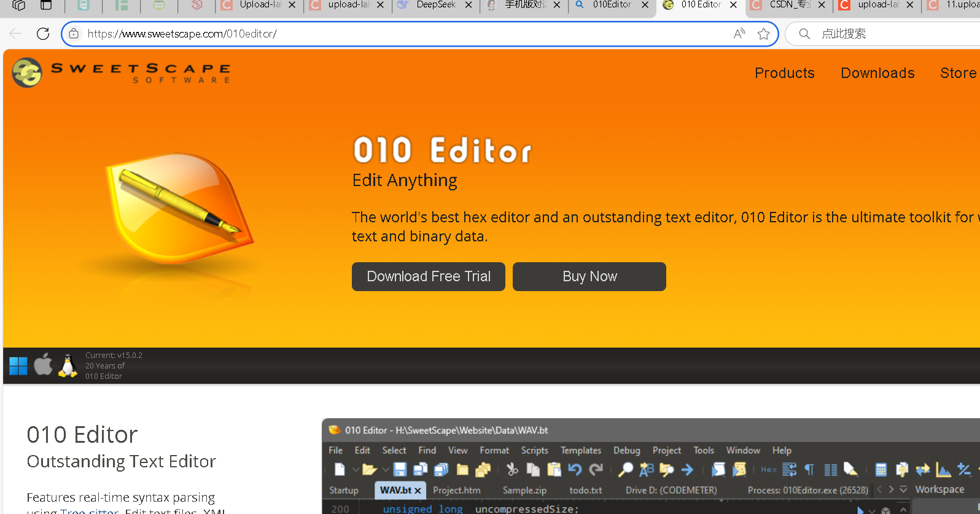Expand dropdown arrow next to New file icon
The width and height of the screenshot is (980, 514).
click(356, 470)
